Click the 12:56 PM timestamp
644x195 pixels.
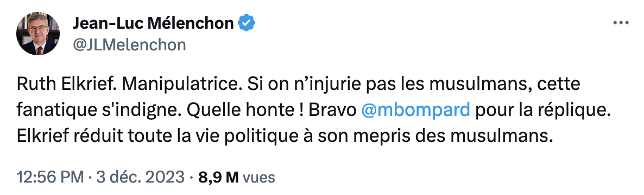pyautogui.click(x=50, y=177)
